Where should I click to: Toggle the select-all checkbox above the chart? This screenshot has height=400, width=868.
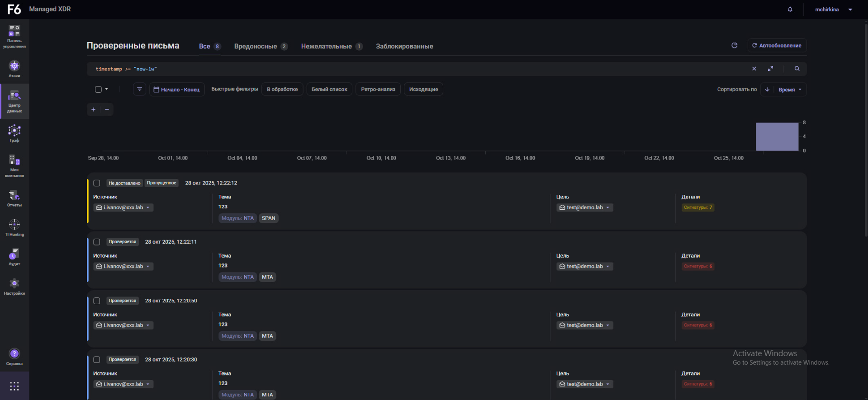pyautogui.click(x=98, y=89)
